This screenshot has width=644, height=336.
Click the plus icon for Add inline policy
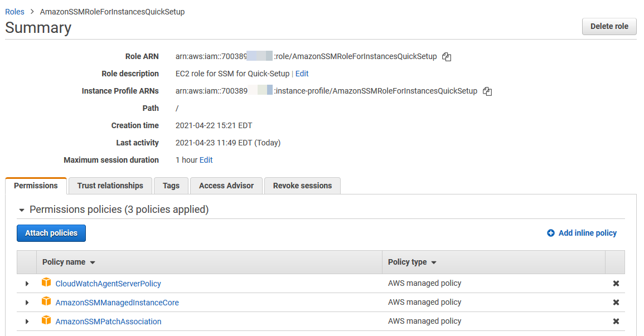click(551, 233)
